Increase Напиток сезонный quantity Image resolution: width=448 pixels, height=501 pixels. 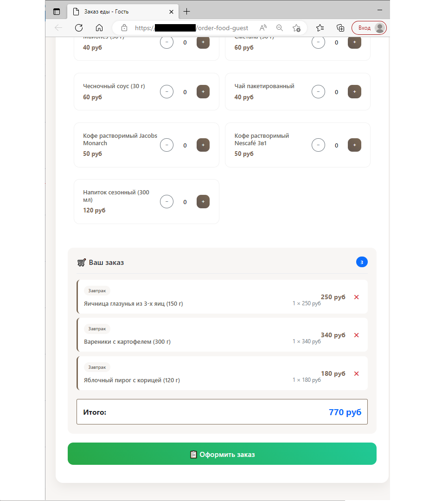(x=203, y=202)
